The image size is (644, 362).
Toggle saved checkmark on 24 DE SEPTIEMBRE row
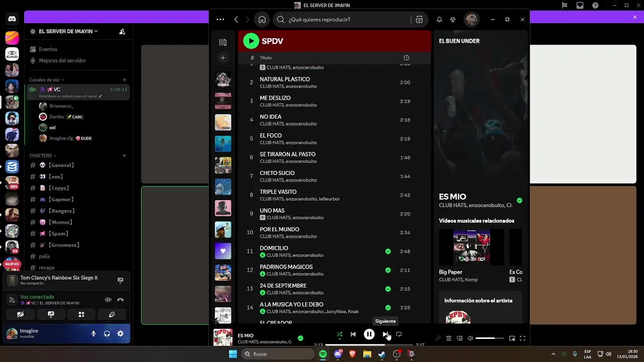click(388, 289)
